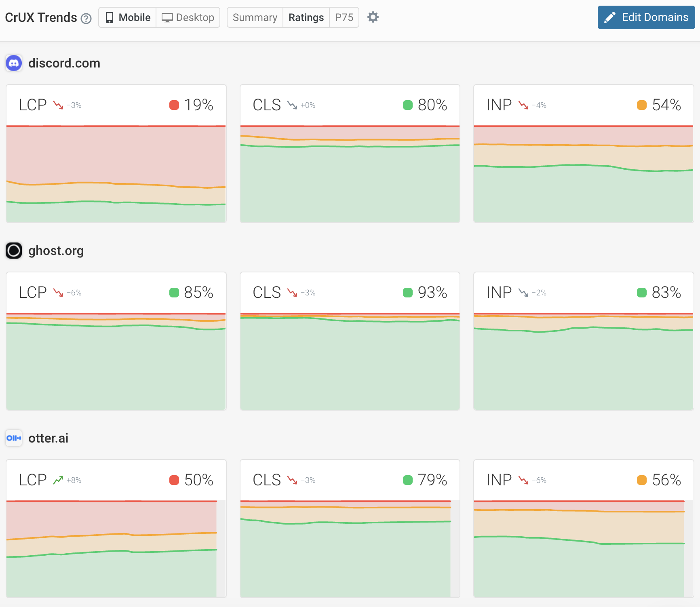The image size is (700, 607).
Task: Click red dot beside otter.ai LCP 50%
Action: pos(174,480)
